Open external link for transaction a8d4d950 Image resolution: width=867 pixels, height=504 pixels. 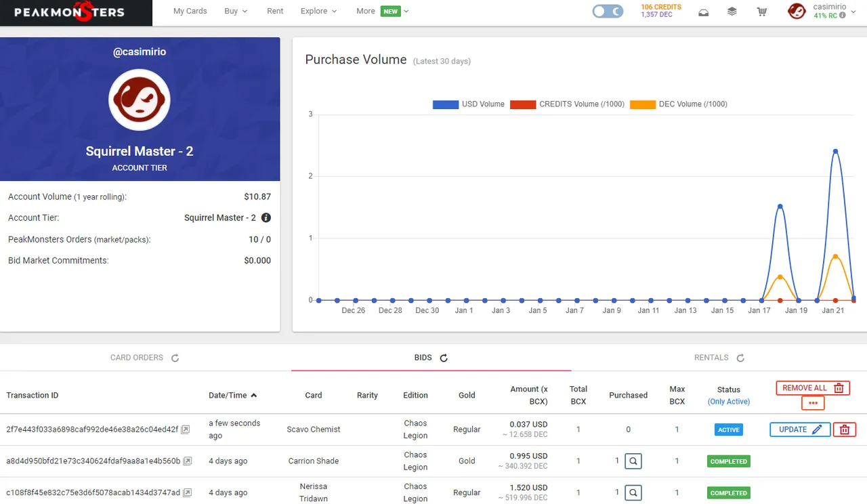tap(188, 461)
